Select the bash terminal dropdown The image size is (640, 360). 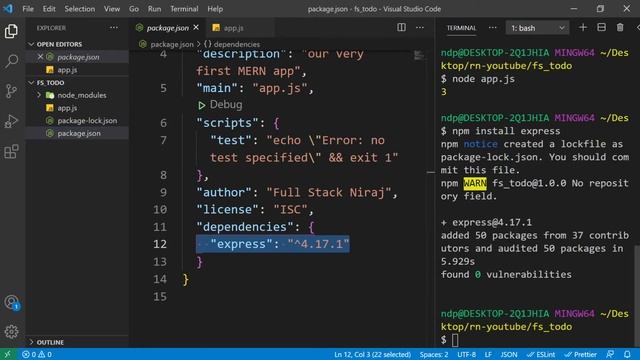537,28
